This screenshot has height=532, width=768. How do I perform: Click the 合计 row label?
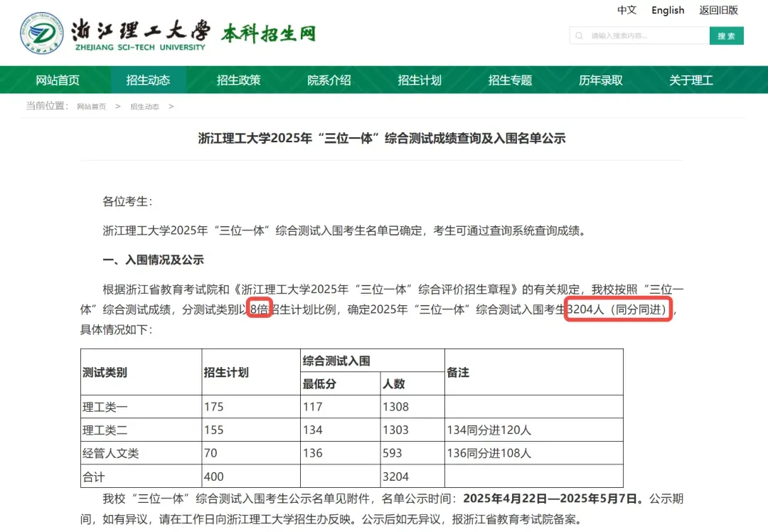point(94,477)
